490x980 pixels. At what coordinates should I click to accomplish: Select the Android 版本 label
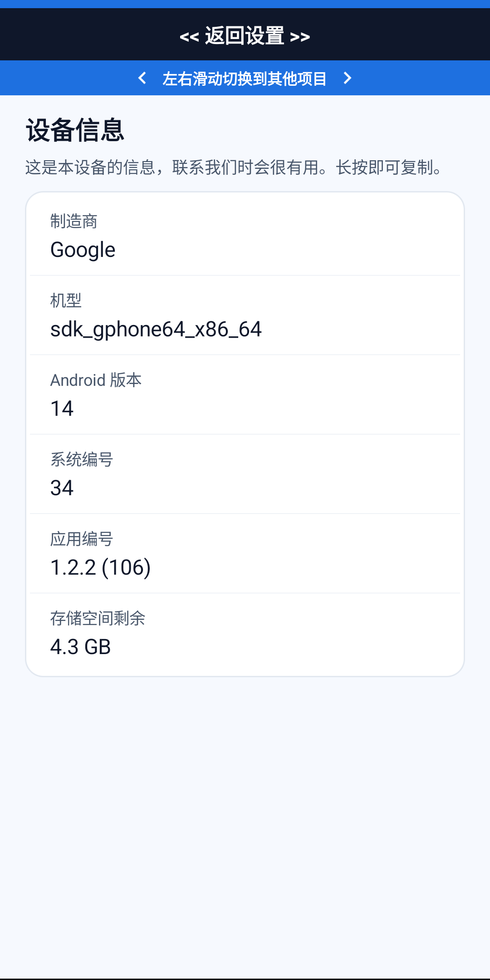[96, 380]
